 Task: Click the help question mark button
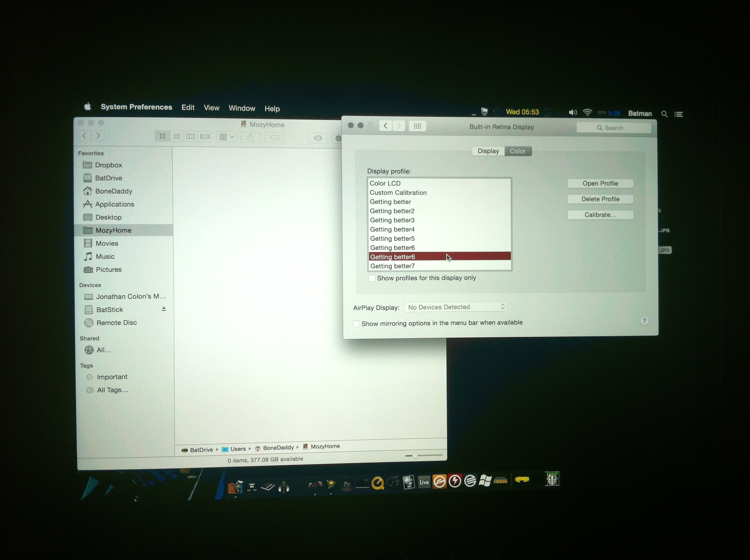click(x=644, y=321)
